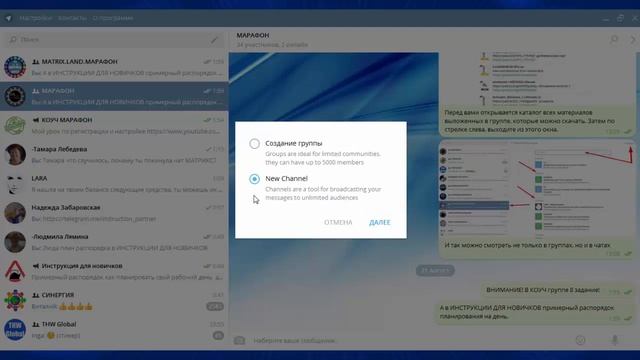Open the screenshot image with red arrows
The width and height of the screenshot is (640, 360).
537,189
